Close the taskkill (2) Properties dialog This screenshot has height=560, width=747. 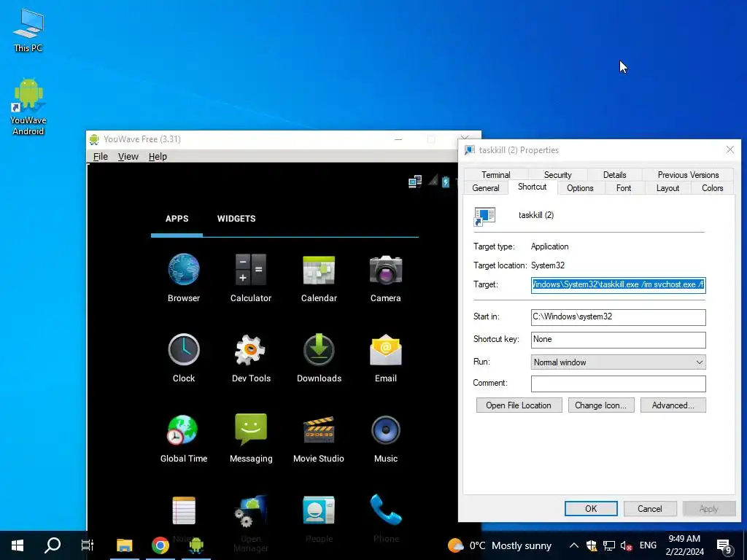coord(729,149)
